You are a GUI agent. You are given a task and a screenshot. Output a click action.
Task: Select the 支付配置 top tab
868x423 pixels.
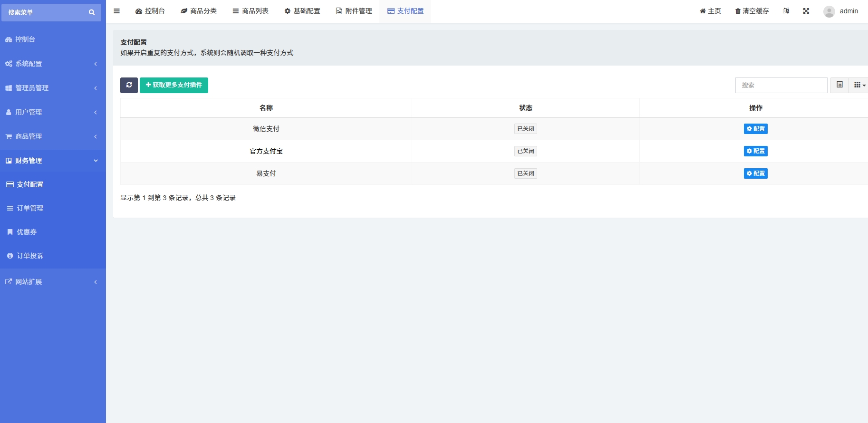tap(405, 11)
